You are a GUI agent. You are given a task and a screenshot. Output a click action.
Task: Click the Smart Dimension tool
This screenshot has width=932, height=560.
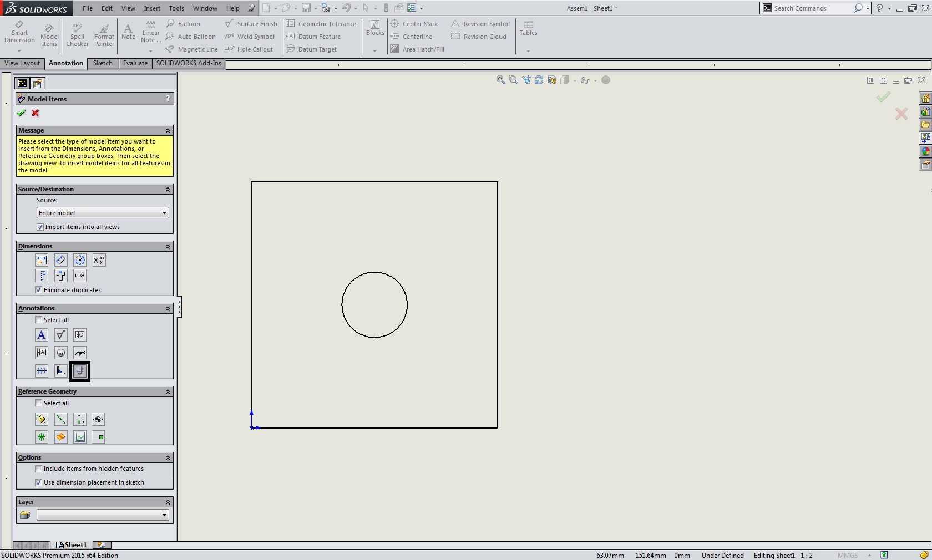pos(19,33)
